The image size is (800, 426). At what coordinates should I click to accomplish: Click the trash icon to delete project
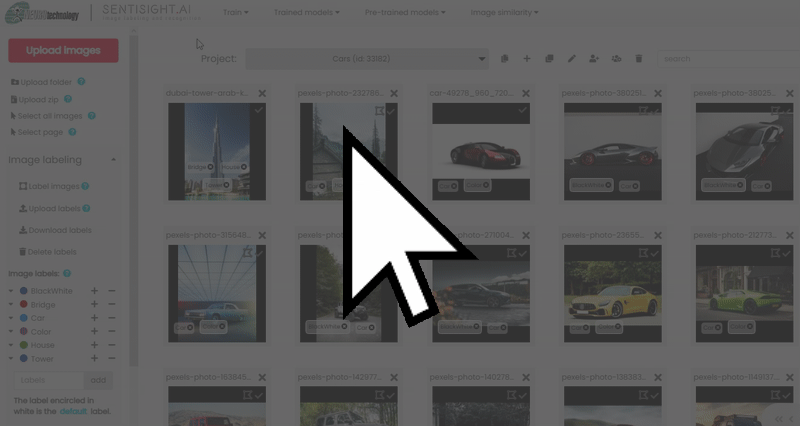pyautogui.click(x=639, y=59)
